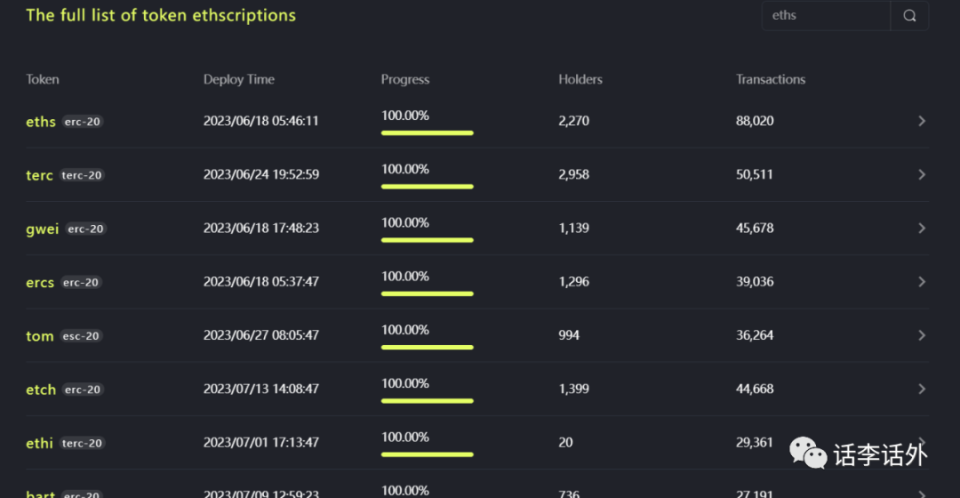Click the WeChat logo watermark icon
This screenshot has height=498, width=960.
[808, 453]
